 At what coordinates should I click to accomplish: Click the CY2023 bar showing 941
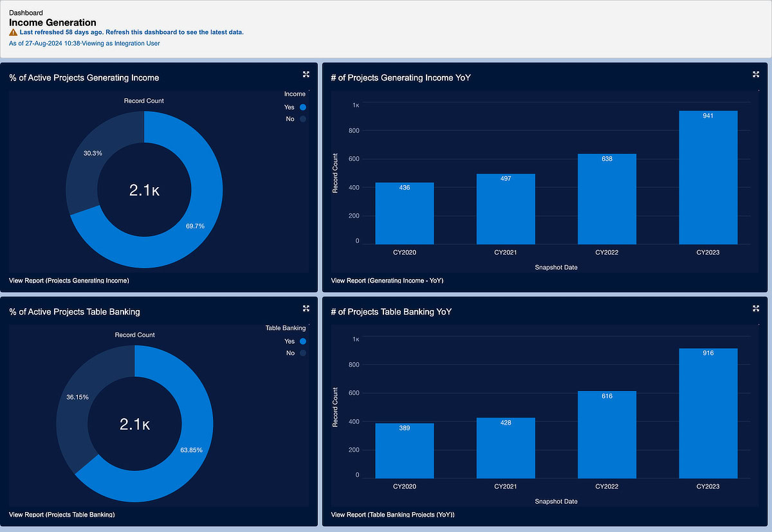[708, 178]
